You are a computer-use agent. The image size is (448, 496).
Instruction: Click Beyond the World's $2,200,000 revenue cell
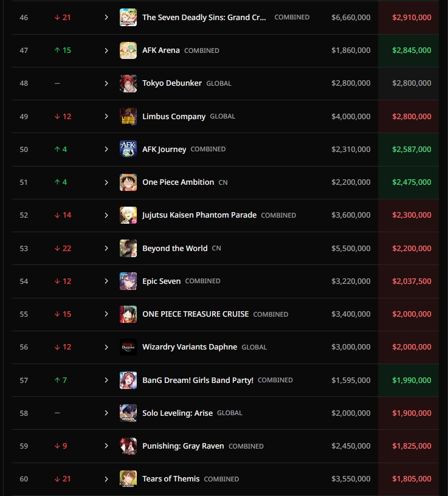coord(412,248)
